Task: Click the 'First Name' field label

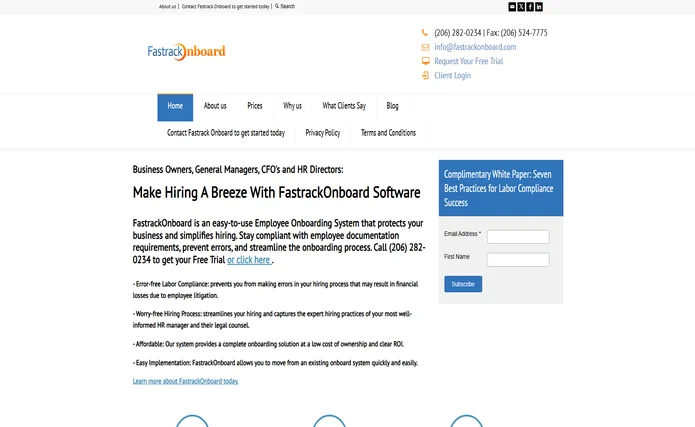Action: (x=457, y=257)
